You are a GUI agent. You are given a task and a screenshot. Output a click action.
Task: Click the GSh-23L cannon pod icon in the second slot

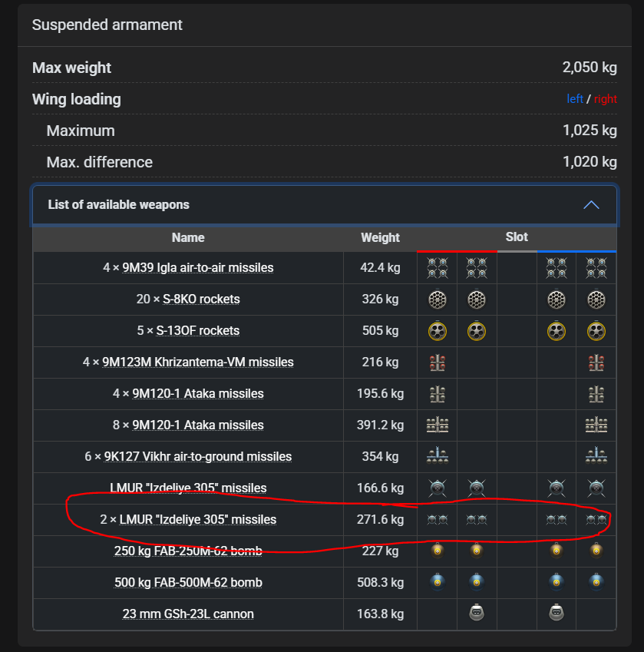pyautogui.click(x=477, y=613)
